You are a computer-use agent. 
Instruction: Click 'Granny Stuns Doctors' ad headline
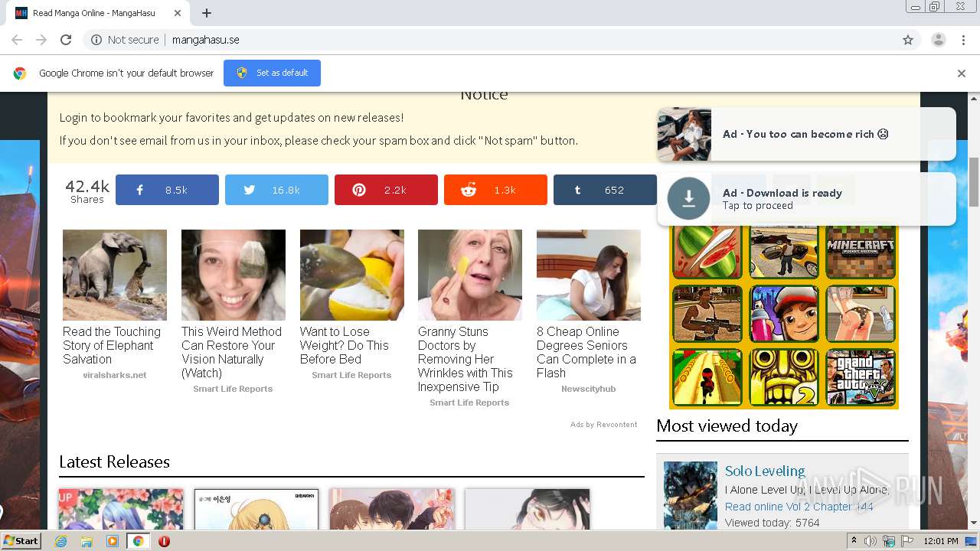click(465, 359)
